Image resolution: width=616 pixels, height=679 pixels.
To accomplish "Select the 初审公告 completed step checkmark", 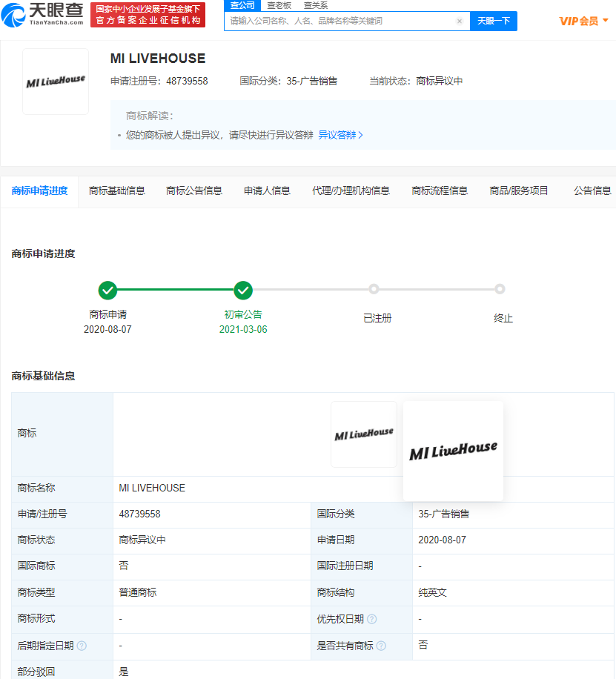I will click(243, 290).
